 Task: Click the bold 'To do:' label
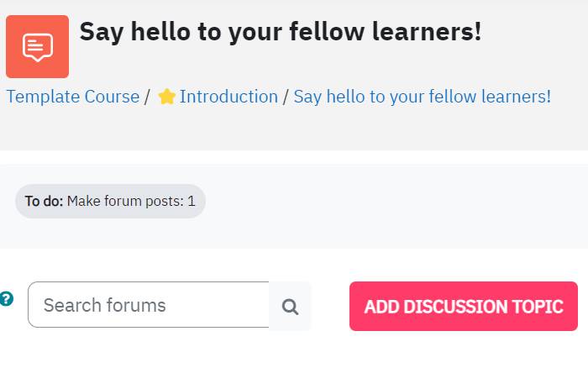click(44, 201)
